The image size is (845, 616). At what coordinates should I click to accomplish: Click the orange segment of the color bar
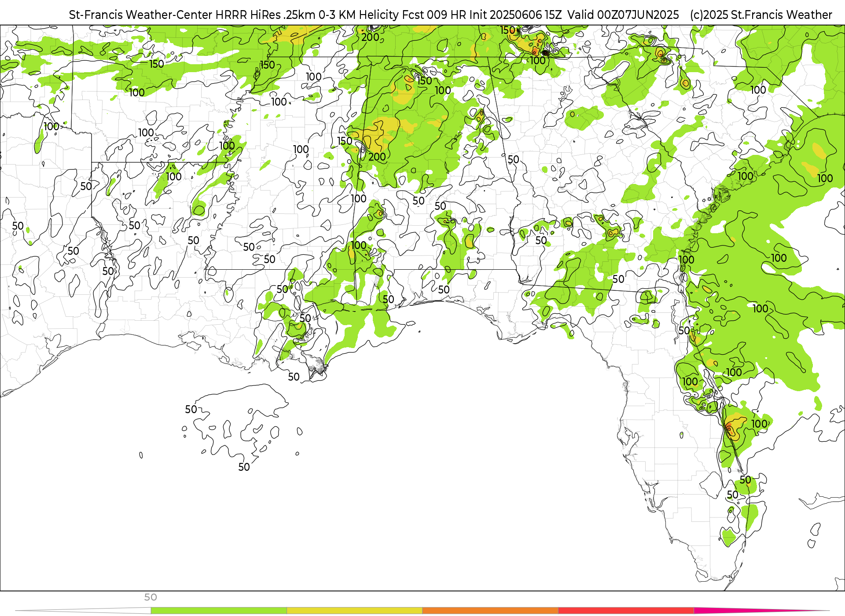pyautogui.click(x=490, y=611)
